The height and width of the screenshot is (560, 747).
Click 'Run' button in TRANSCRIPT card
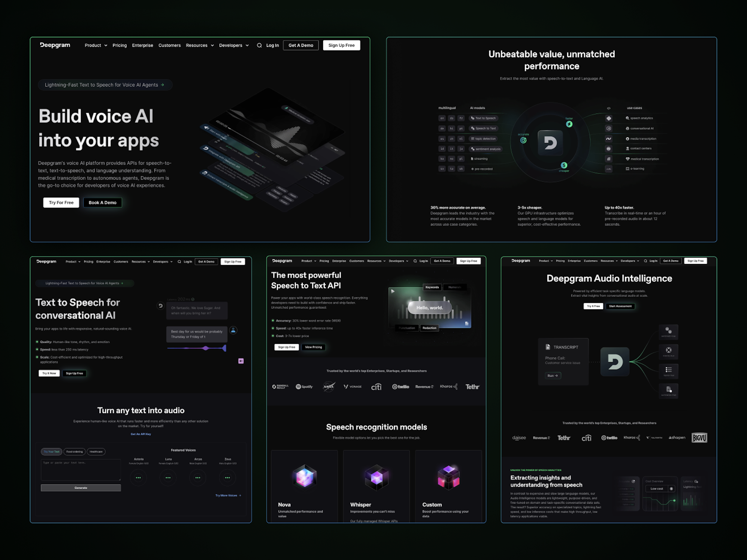553,376
